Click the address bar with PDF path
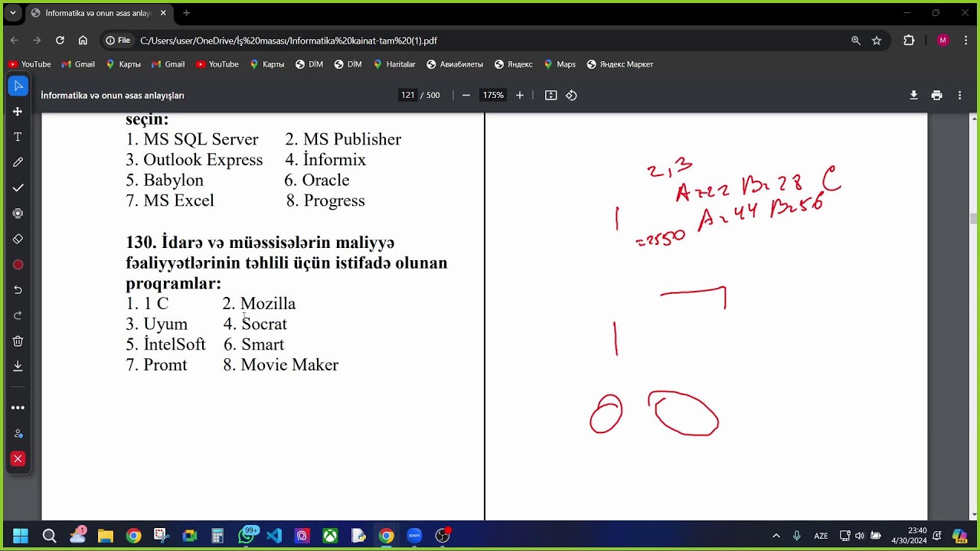The height and width of the screenshot is (551, 980). click(289, 41)
